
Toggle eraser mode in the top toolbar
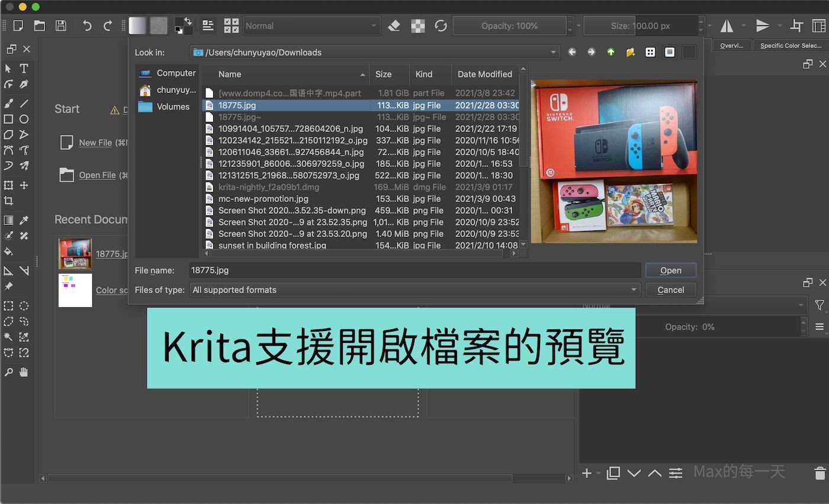pyautogui.click(x=394, y=25)
